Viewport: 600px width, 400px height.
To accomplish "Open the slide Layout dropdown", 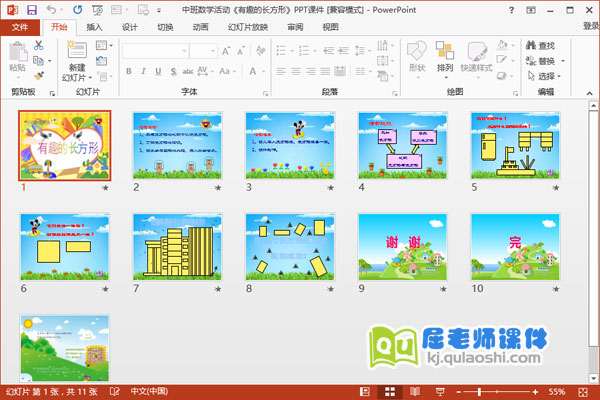I will pos(104,46).
